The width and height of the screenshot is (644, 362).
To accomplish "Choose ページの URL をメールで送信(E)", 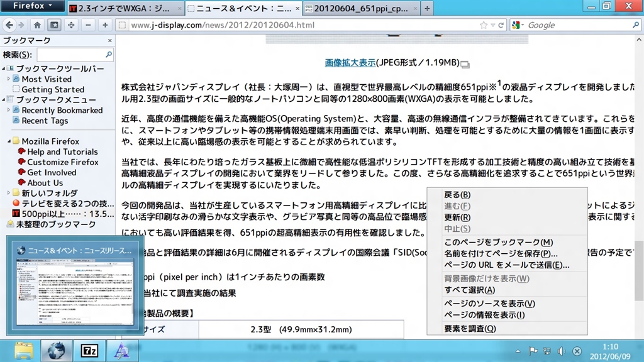I will (x=508, y=265).
